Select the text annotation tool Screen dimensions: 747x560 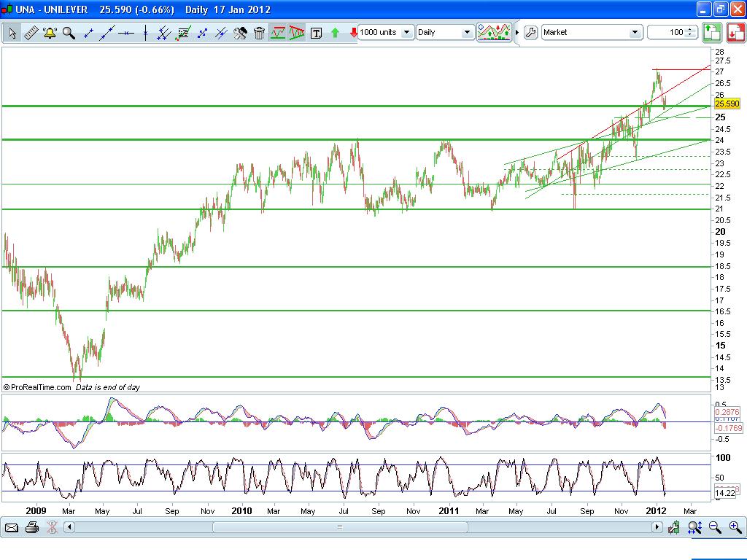tap(316, 33)
